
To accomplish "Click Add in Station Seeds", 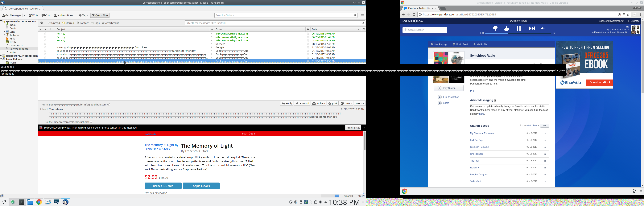I will pyautogui.click(x=544, y=126).
